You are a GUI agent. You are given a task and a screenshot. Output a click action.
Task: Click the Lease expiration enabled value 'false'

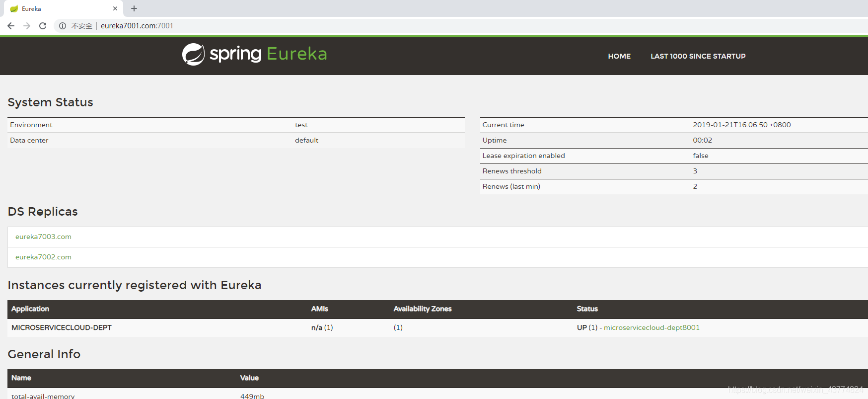pos(700,156)
